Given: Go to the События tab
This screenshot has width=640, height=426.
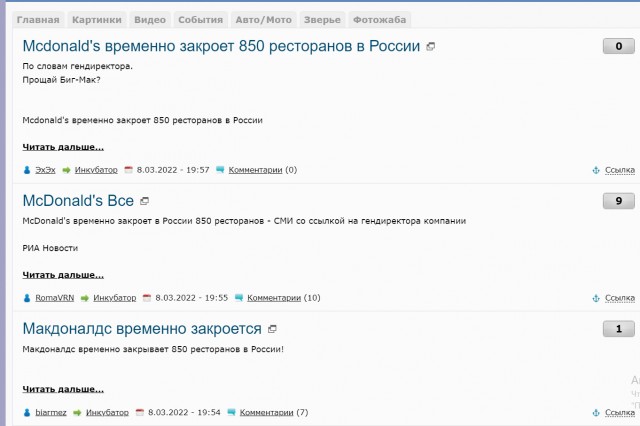Looking at the screenshot, I should click(x=200, y=20).
